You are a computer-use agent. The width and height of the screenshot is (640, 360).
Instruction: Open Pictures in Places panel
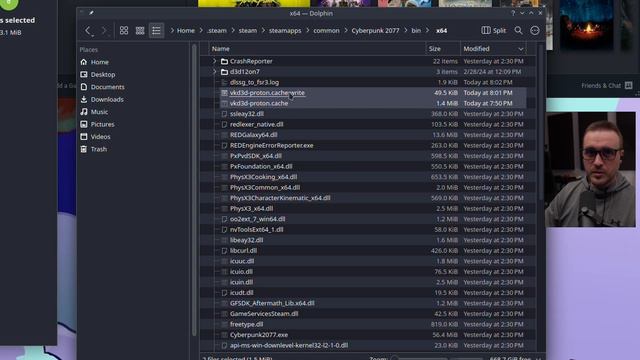pyautogui.click(x=102, y=124)
